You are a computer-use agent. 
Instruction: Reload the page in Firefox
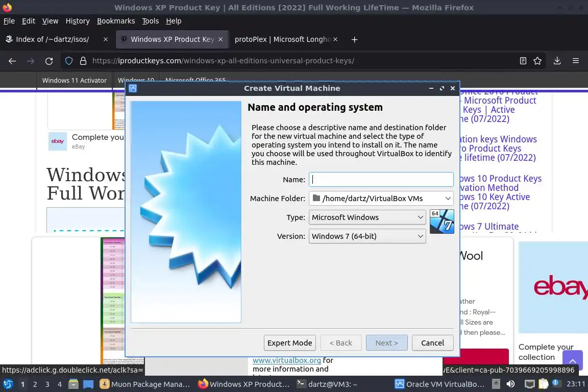[x=49, y=61]
